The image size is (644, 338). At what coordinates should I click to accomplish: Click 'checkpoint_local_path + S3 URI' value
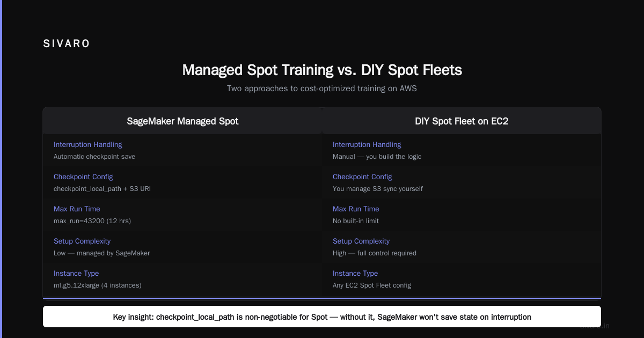pos(102,189)
